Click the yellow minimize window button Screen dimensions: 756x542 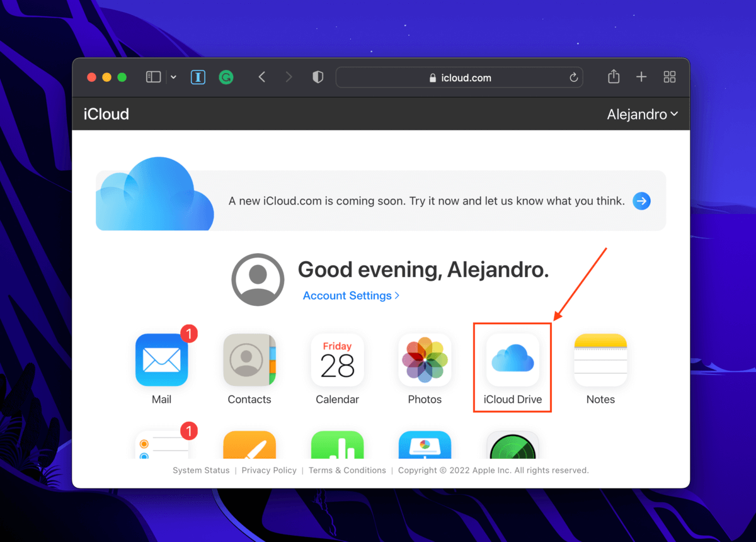106,77
